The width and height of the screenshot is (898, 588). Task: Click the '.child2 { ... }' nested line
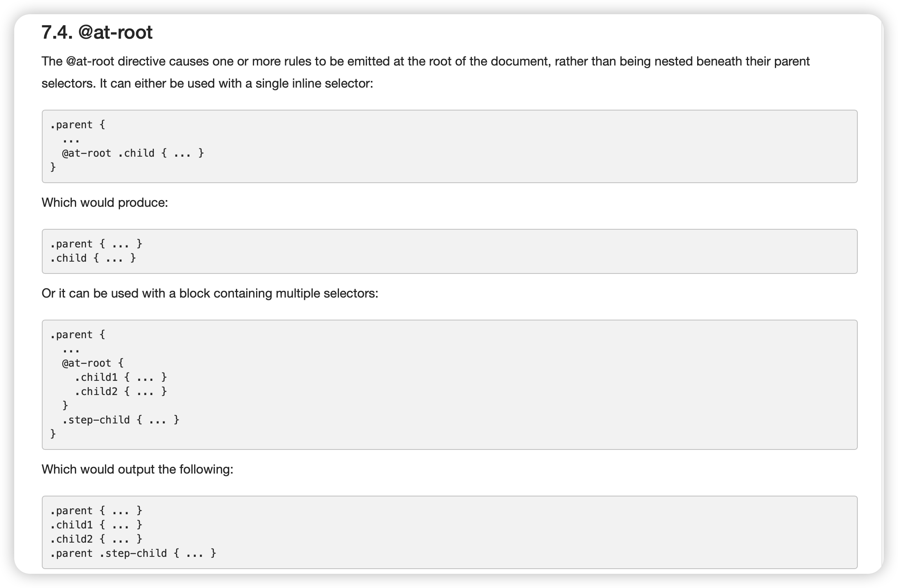pyautogui.click(x=121, y=391)
